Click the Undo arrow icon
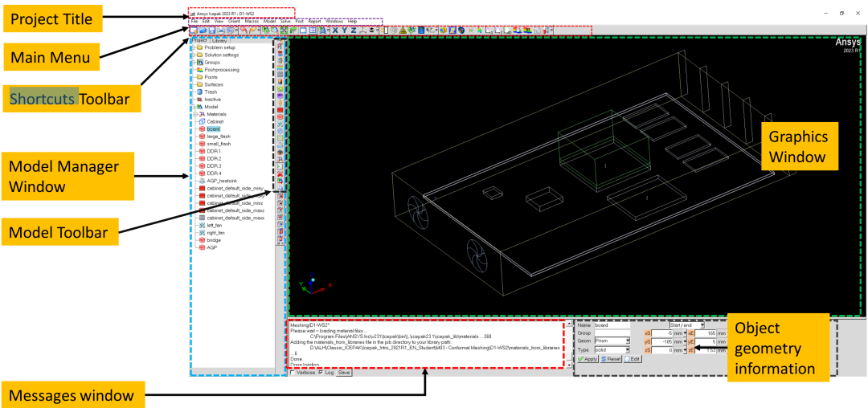868x408 pixels. pyautogui.click(x=244, y=31)
